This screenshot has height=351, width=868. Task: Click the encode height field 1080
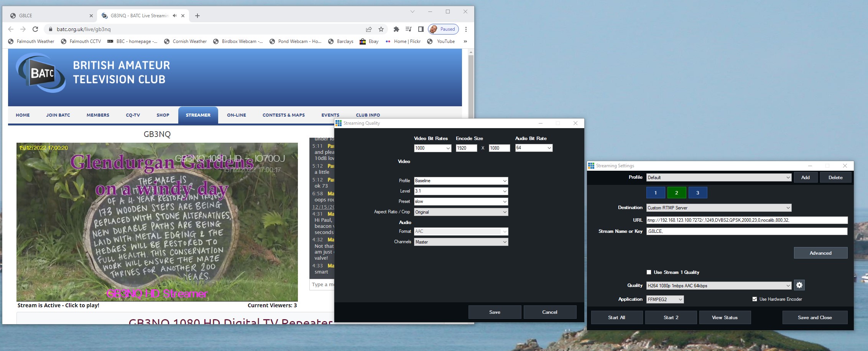500,148
